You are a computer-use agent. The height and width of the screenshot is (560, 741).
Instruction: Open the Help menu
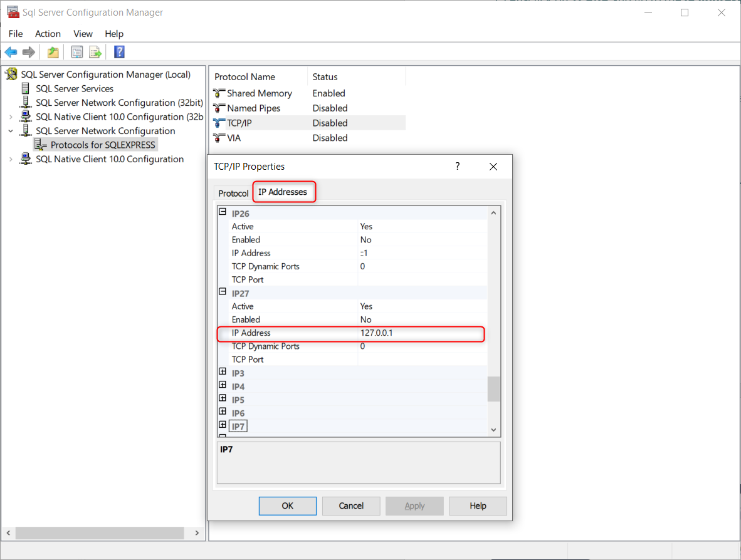(114, 34)
